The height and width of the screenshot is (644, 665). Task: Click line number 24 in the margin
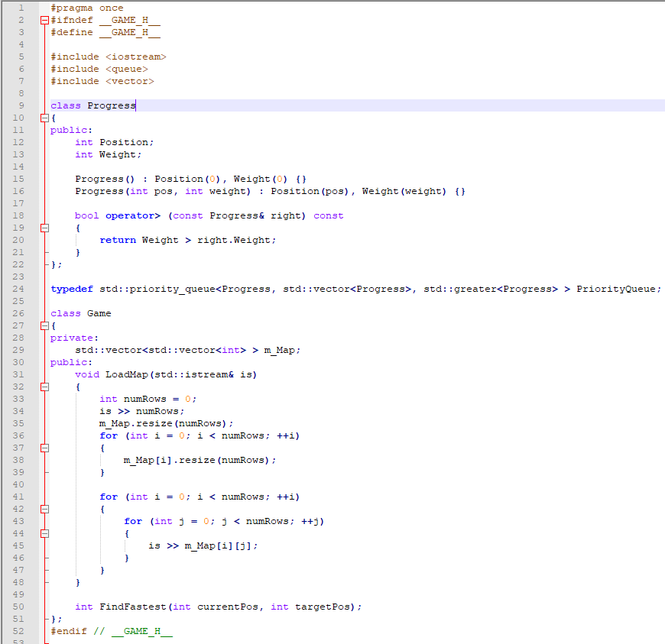coord(19,289)
